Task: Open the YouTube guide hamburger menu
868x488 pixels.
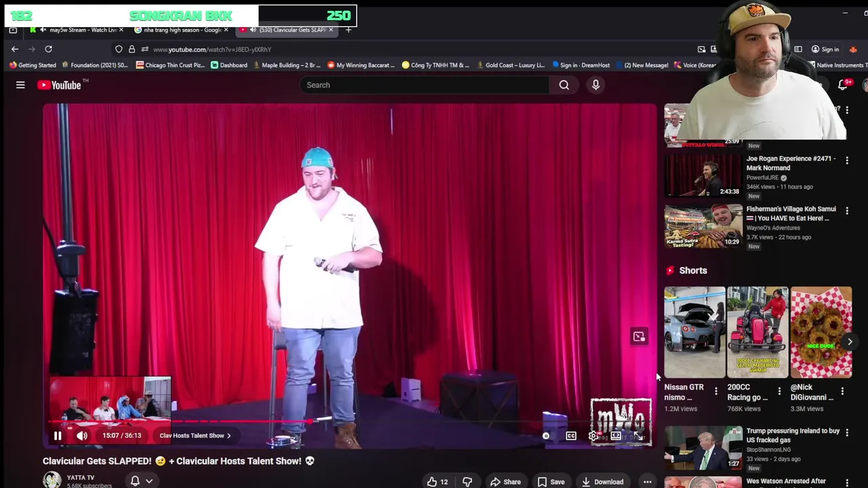Action: tap(20, 85)
